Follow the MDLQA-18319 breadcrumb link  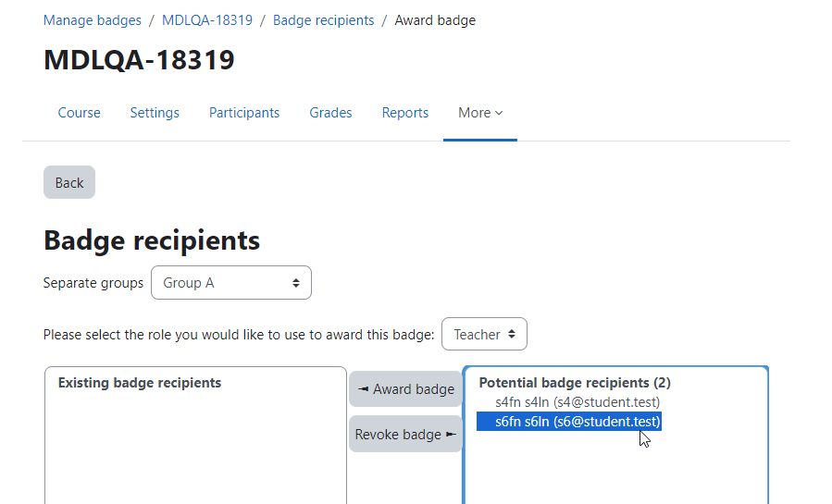[207, 20]
